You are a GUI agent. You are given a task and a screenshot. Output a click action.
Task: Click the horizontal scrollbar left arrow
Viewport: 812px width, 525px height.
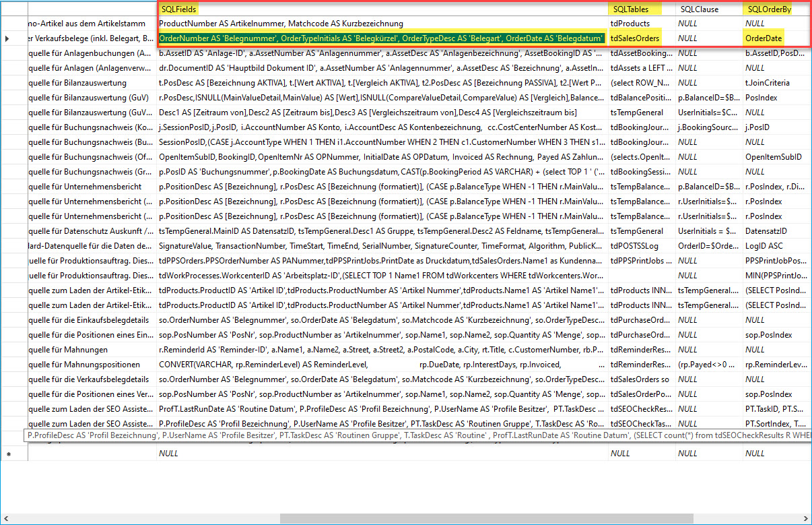pyautogui.click(x=6, y=518)
